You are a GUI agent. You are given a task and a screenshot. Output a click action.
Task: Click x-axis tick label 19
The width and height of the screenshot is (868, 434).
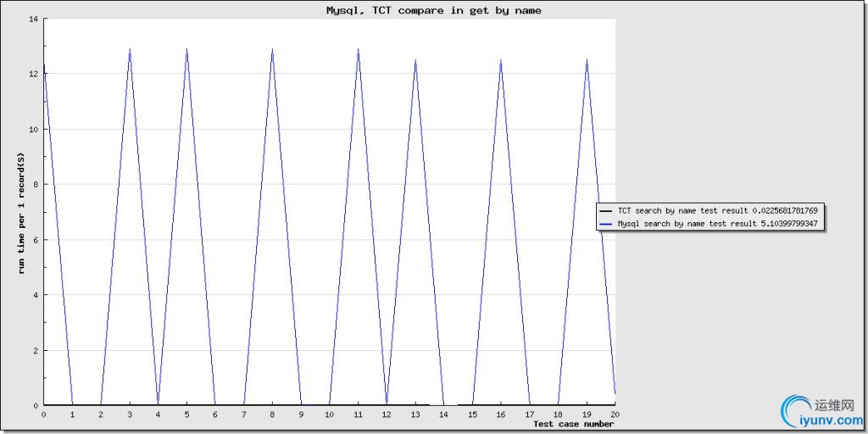click(587, 414)
